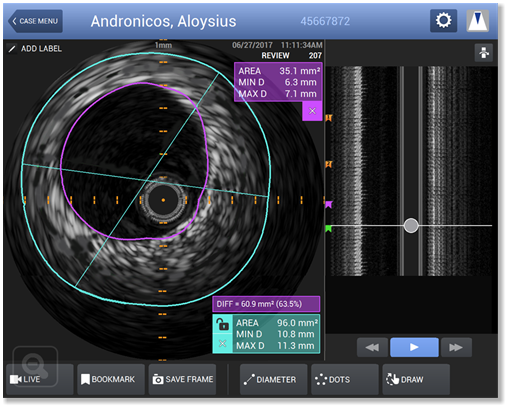The width and height of the screenshot is (511, 411).
Task: Click the longitudinal view frame slider handle
Action: click(411, 226)
